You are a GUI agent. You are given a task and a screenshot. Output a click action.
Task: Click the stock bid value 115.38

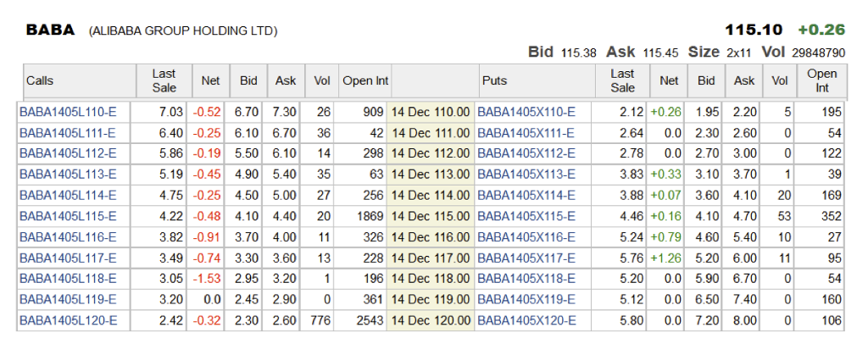[x=578, y=53]
